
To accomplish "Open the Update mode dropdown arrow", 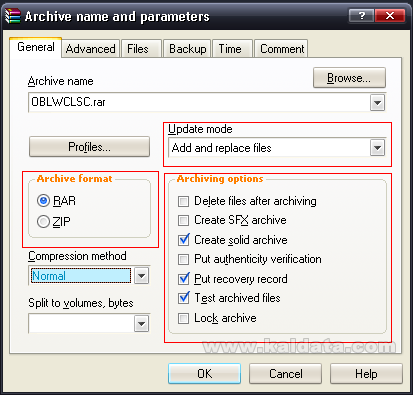I will [377, 148].
